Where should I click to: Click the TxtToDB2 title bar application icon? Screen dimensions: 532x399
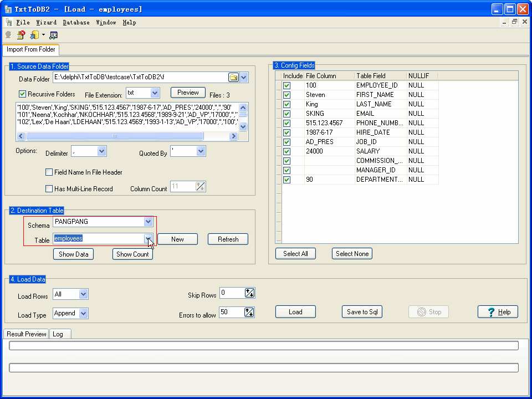coord(7,9)
